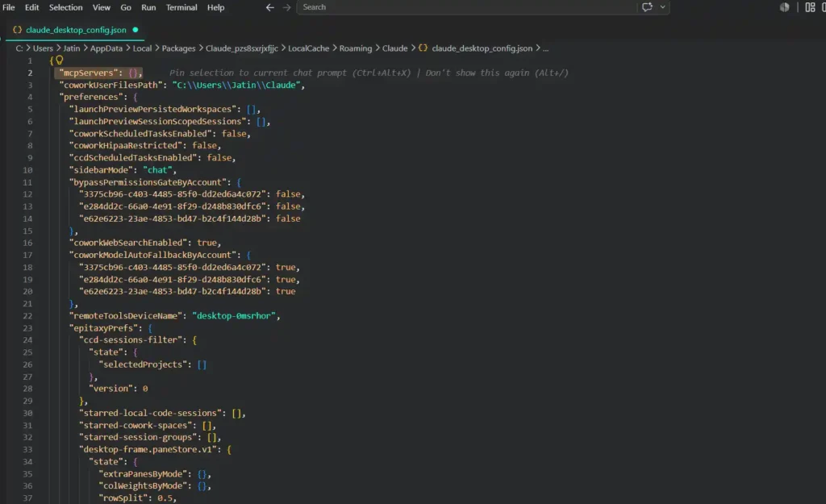Click the "bypassPermissionsGateByAccount" key

[148, 182]
